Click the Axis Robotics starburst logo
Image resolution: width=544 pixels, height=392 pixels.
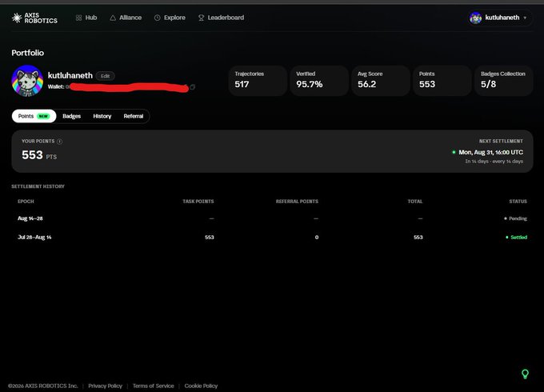(17, 18)
